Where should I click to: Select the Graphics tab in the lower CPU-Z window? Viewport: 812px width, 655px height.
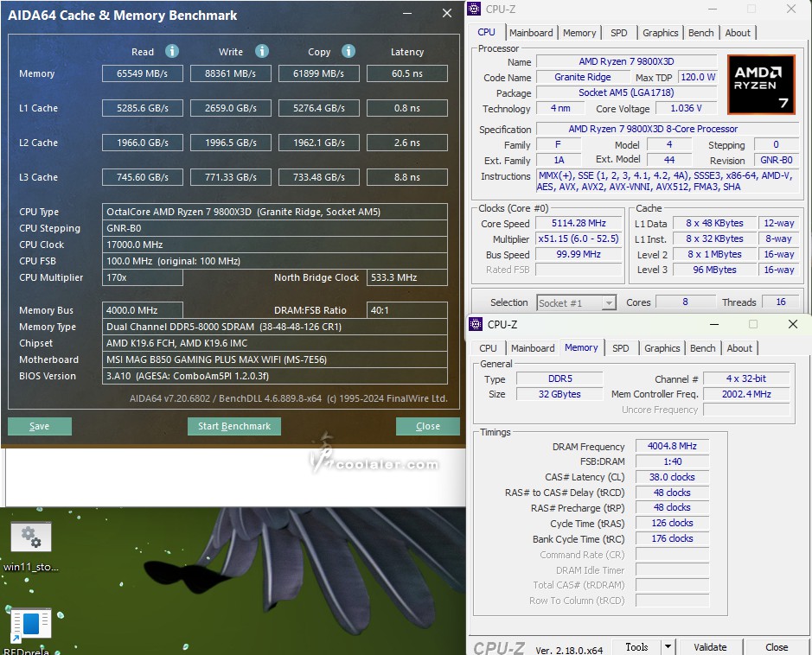(662, 348)
